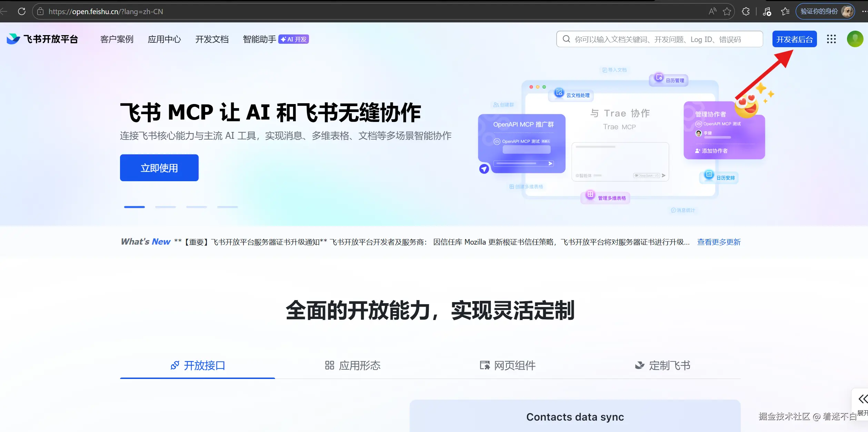Switch to the 应用形态 tab
Screen dimensions: 868x432
pyautogui.click(x=352, y=365)
